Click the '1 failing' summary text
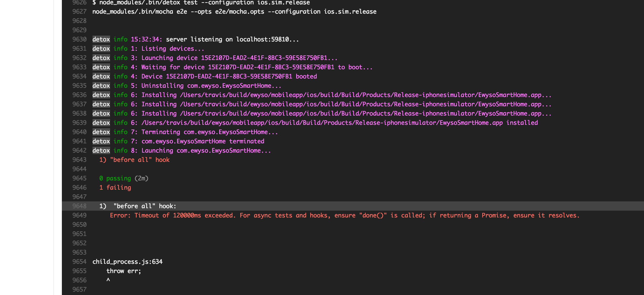This screenshot has height=295, width=644. pyautogui.click(x=115, y=187)
